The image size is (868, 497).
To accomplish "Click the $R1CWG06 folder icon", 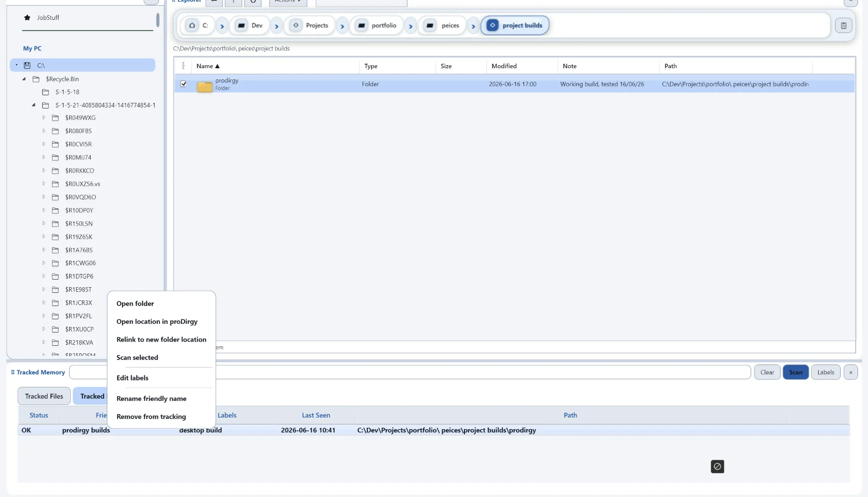I will click(x=55, y=263).
